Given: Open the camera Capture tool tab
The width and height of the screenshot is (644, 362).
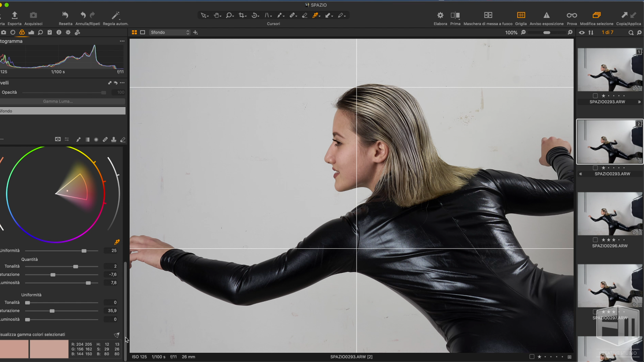Looking at the screenshot, I should point(4,33).
